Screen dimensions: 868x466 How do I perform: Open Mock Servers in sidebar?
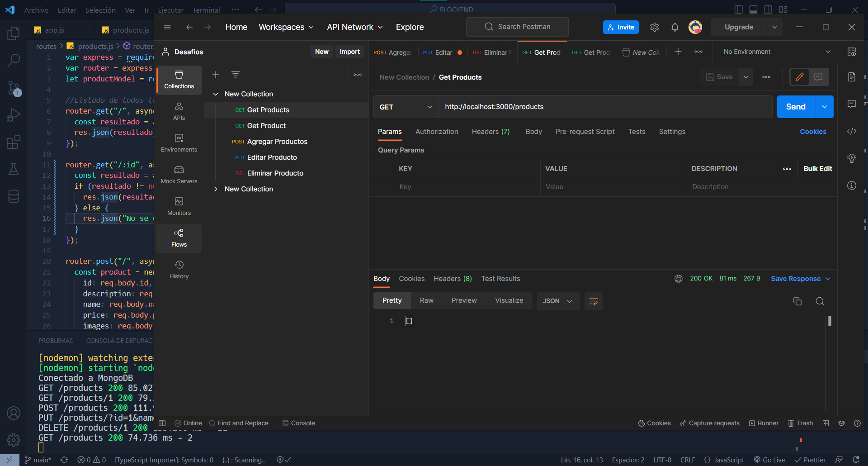179,175
